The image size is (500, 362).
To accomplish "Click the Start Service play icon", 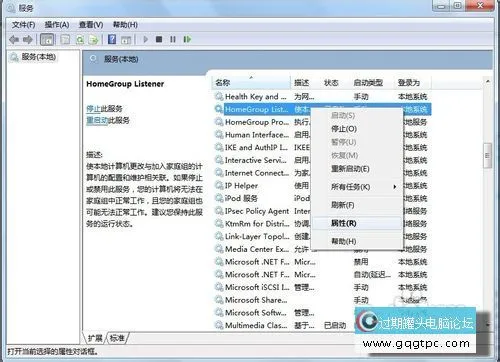I will (145, 39).
